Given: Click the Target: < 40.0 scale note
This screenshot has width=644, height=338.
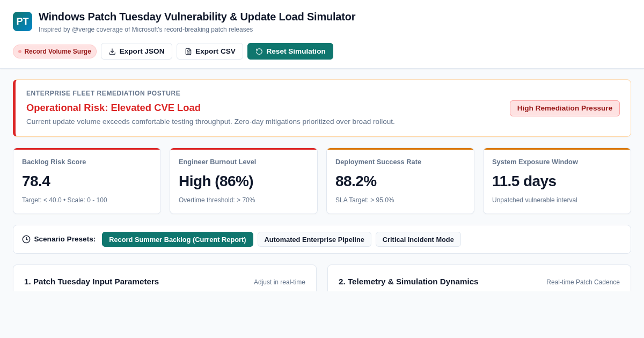Looking at the screenshot, I should tap(64, 200).
